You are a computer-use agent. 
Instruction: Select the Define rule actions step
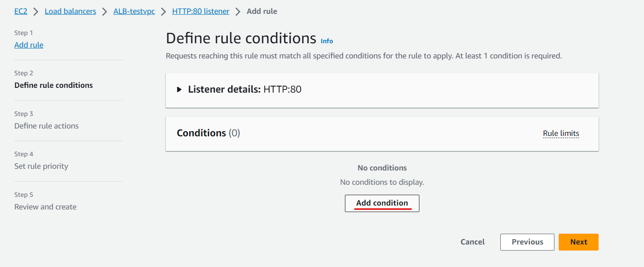coord(47,126)
